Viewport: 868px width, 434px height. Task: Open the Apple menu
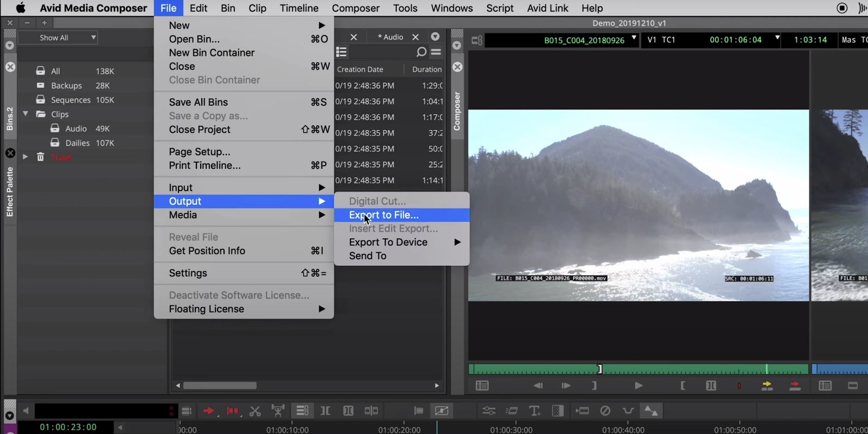[21, 8]
